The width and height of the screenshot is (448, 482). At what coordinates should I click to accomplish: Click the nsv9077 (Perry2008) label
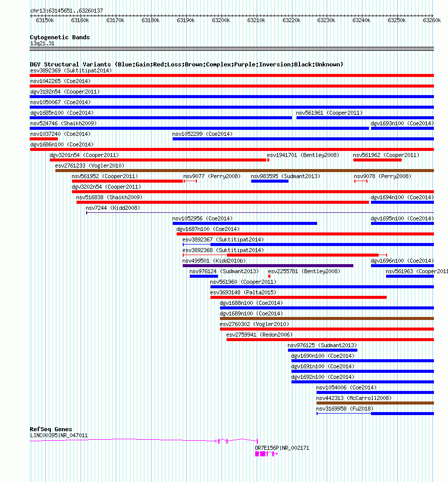(x=212, y=176)
